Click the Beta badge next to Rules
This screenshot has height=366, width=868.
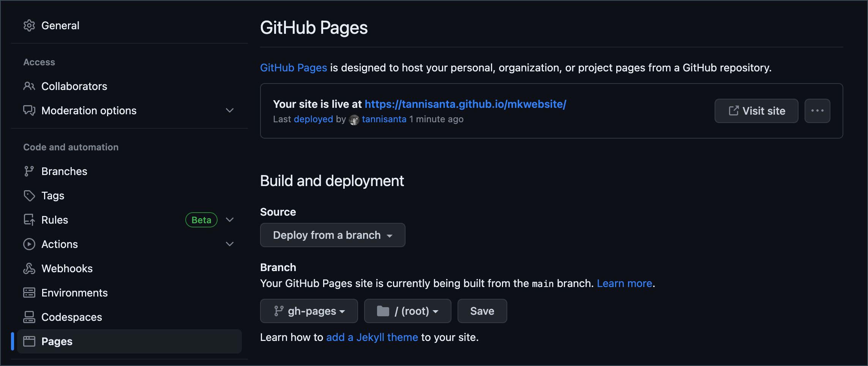click(201, 220)
